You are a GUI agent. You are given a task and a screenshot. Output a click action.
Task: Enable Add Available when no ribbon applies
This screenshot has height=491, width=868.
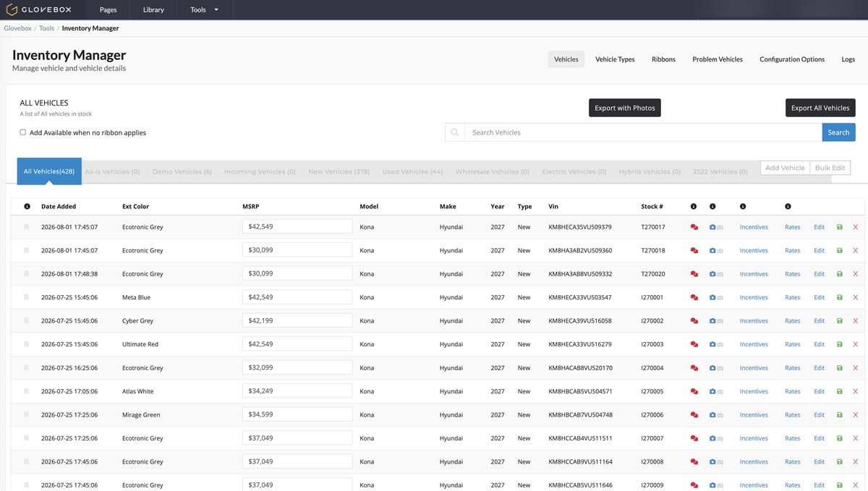(x=23, y=132)
